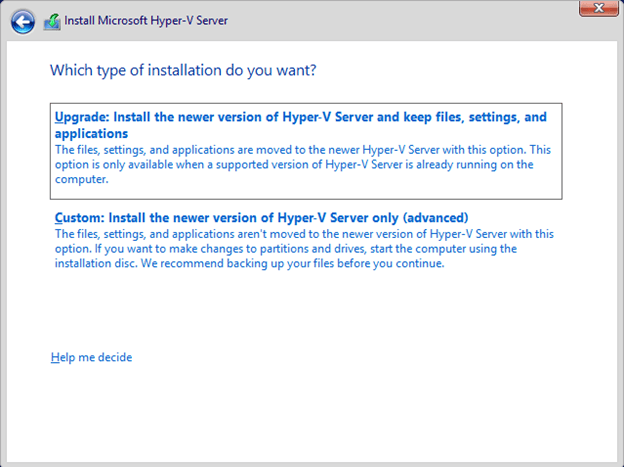The image size is (624, 467).
Task: Select the Upgrade installation option title
Action: coord(300,117)
